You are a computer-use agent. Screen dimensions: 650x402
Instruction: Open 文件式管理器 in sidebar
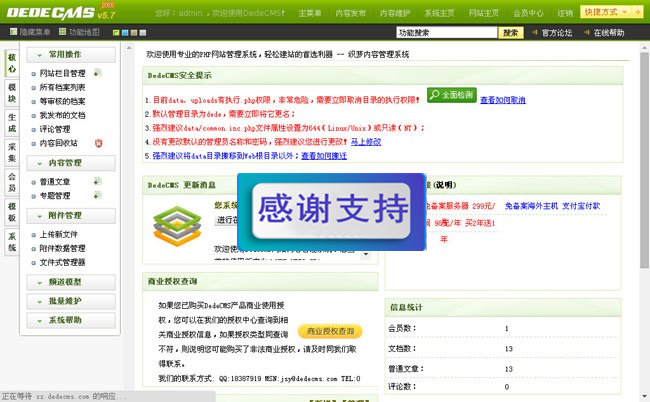[x=63, y=262]
